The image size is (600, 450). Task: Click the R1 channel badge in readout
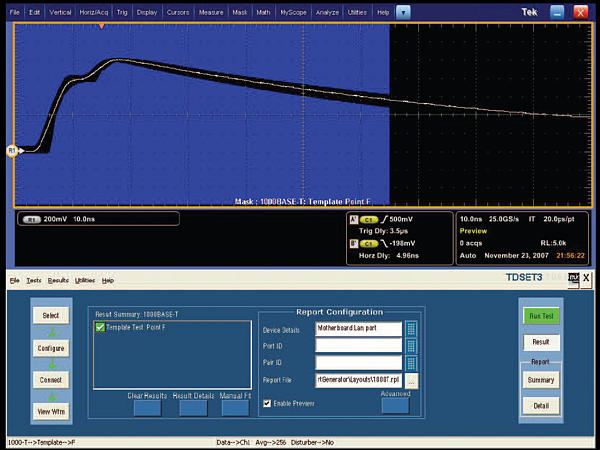point(31,218)
